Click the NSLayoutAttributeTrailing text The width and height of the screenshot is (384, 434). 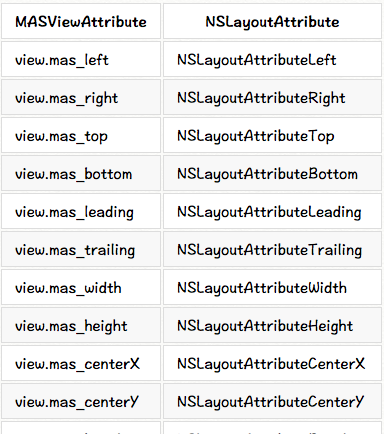click(x=270, y=250)
